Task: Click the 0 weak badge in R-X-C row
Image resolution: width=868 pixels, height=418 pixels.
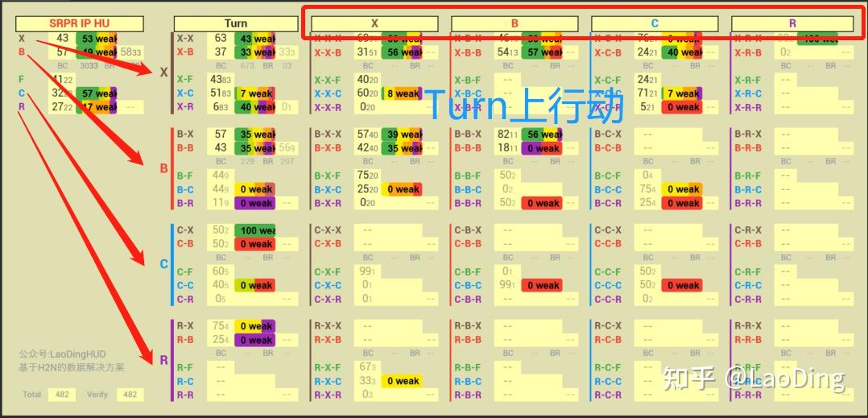Action: (402, 381)
